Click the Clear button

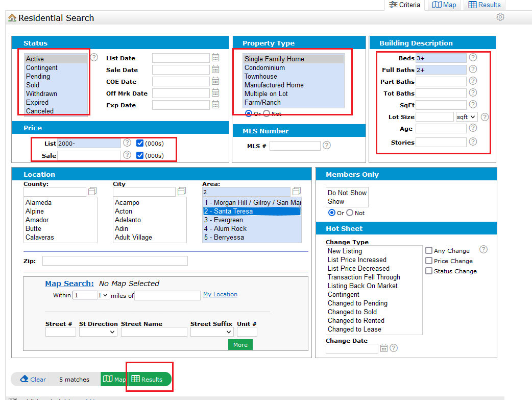tap(33, 379)
